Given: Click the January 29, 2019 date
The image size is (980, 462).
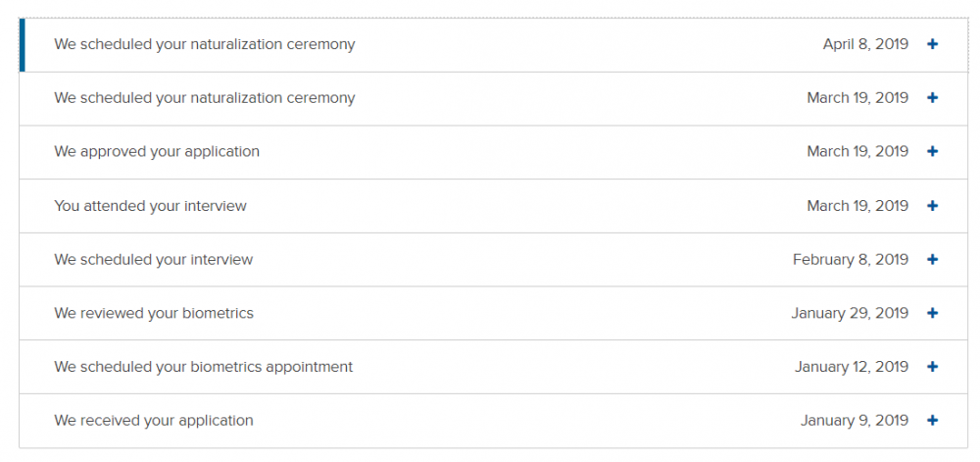Looking at the screenshot, I should 850,313.
